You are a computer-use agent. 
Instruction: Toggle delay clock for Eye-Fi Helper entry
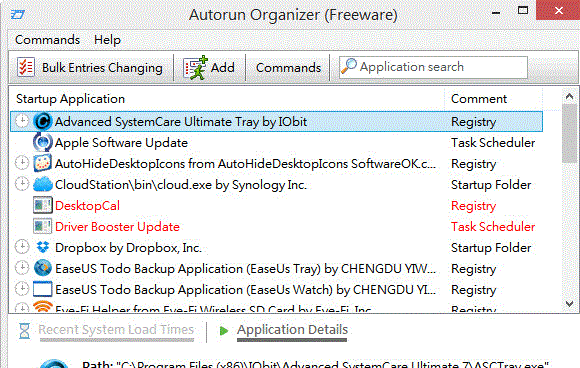[22, 308]
